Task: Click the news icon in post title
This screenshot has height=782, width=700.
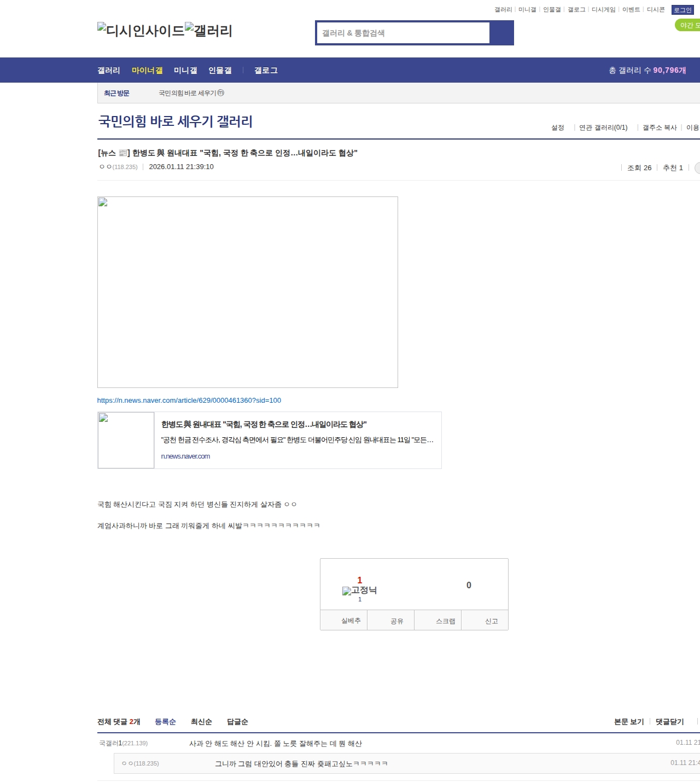Action: [x=123, y=153]
